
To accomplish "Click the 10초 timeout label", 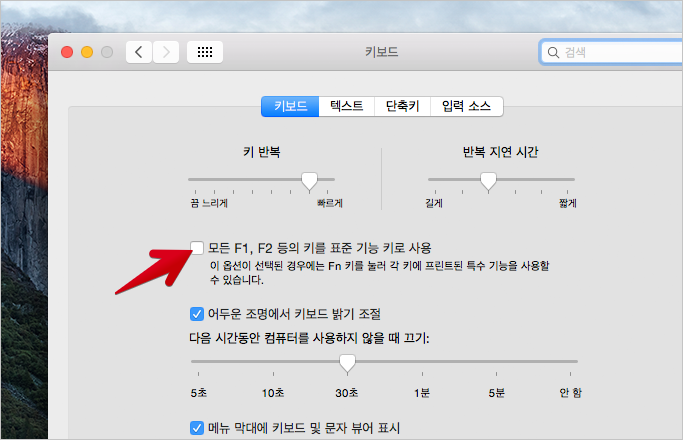I will (273, 393).
